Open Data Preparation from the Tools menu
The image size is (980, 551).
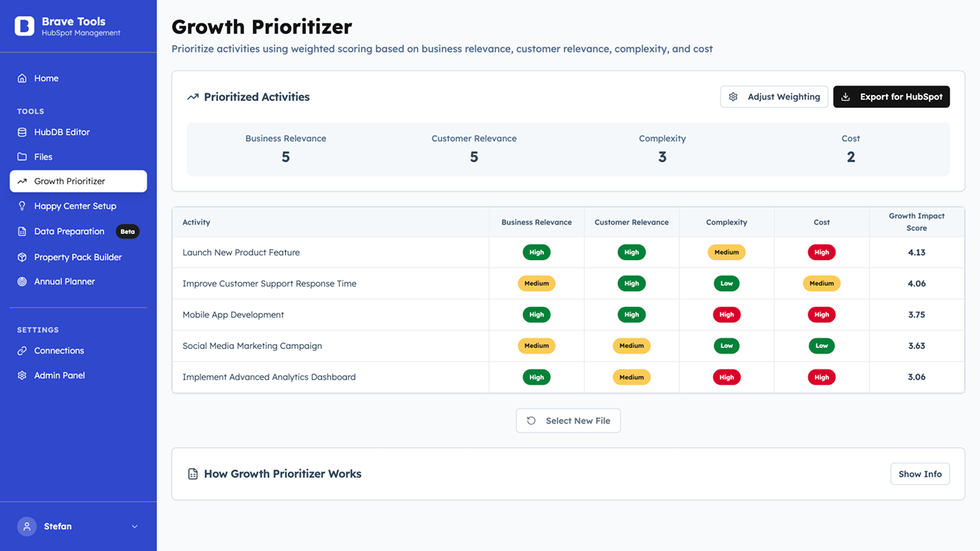(x=69, y=231)
